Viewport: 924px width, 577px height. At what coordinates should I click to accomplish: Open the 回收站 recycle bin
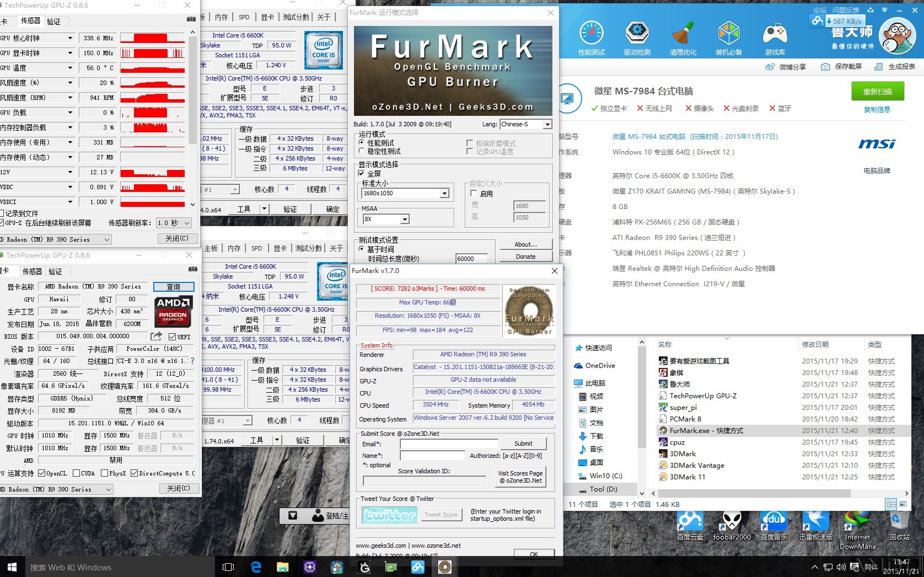(900, 526)
